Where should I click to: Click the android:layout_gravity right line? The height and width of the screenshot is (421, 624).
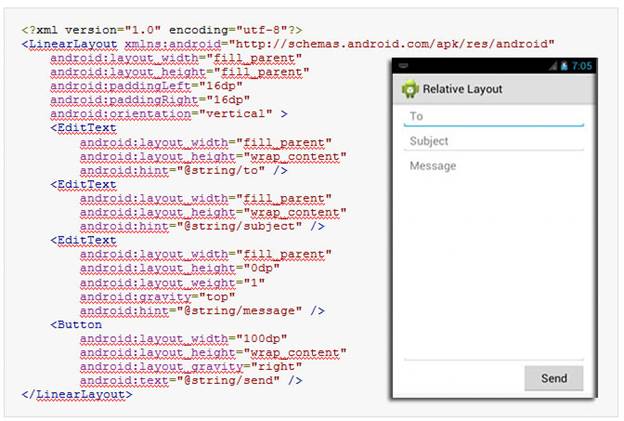point(191,366)
